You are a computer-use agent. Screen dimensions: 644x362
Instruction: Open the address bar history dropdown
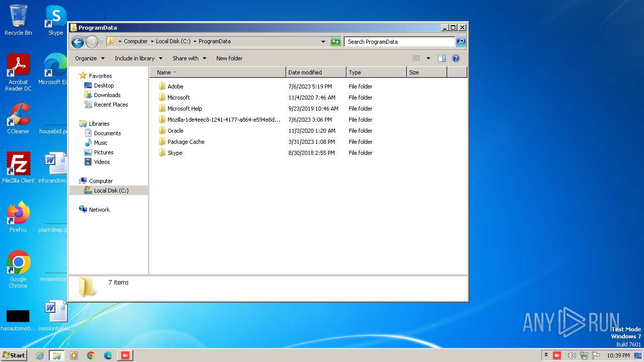click(x=323, y=42)
